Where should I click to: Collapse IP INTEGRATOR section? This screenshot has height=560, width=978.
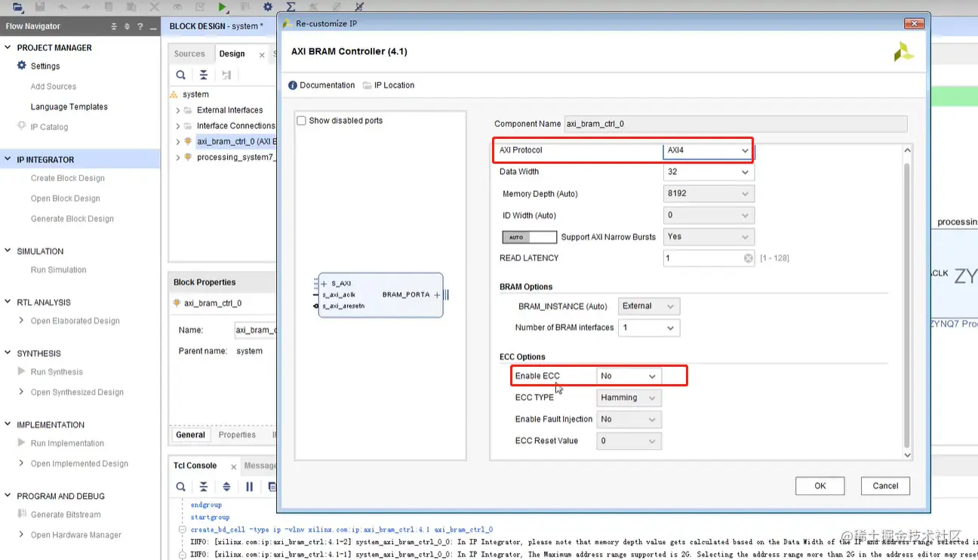click(x=8, y=159)
